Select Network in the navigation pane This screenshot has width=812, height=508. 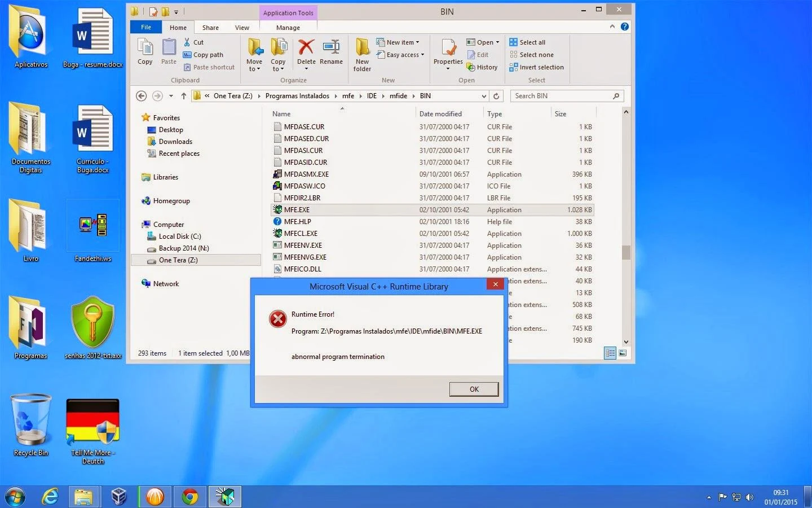click(x=160, y=284)
